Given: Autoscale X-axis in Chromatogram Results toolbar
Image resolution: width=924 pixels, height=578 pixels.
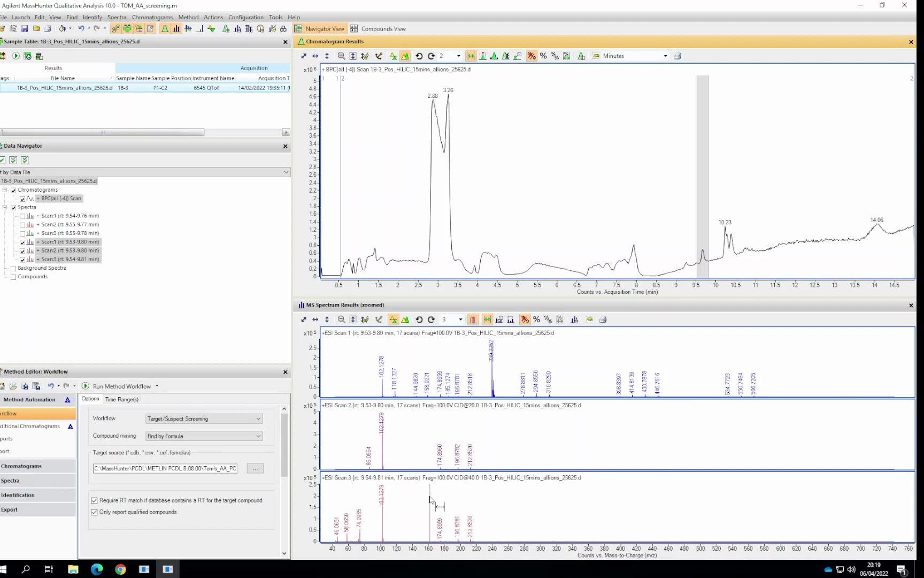Looking at the screenshot, I should pyautogui.click(x=315, y=56).
